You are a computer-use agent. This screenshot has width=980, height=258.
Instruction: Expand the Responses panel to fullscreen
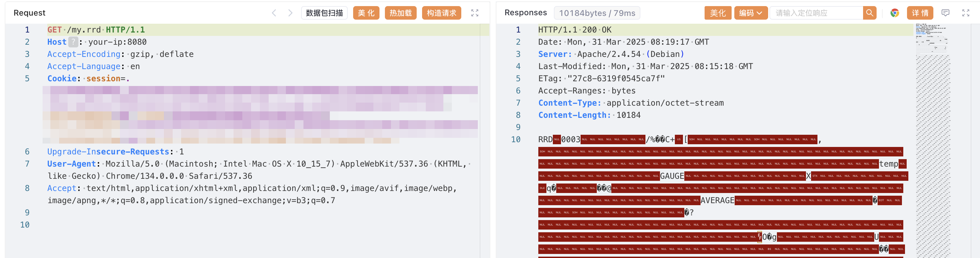point(965,13)
